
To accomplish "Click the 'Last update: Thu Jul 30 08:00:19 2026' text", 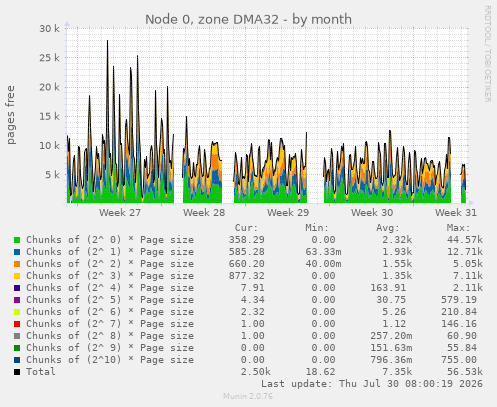I will pos(372,384).
